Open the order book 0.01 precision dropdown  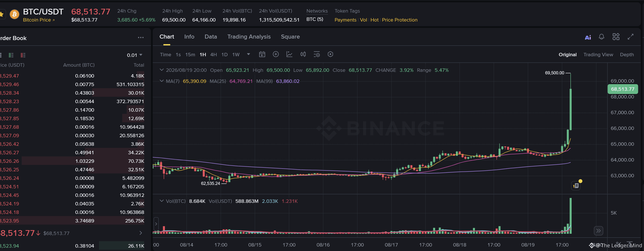tap(135, 55)
